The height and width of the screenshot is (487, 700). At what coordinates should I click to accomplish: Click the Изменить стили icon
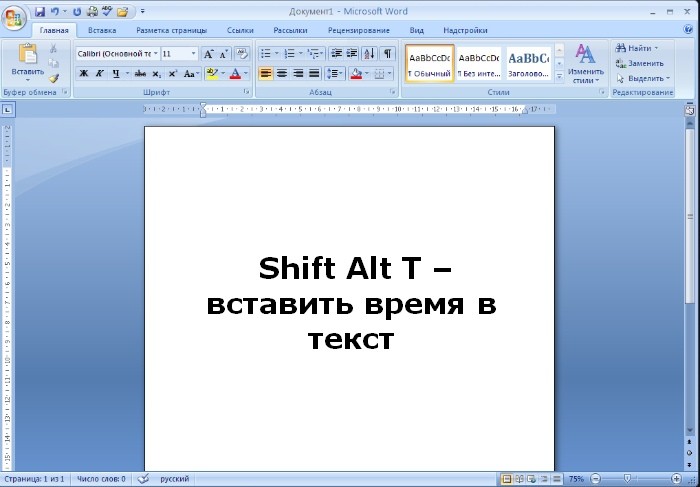click(x=585, y=62)
